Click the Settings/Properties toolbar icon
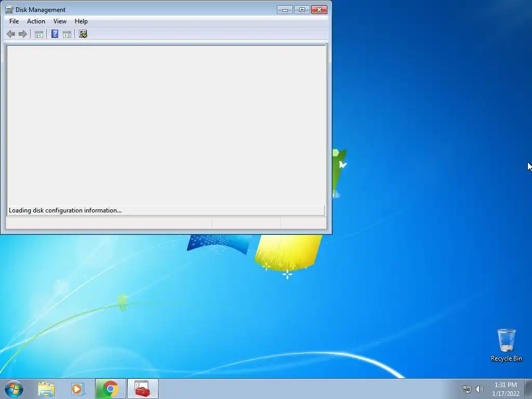532x399 pixels. [83, 34]
